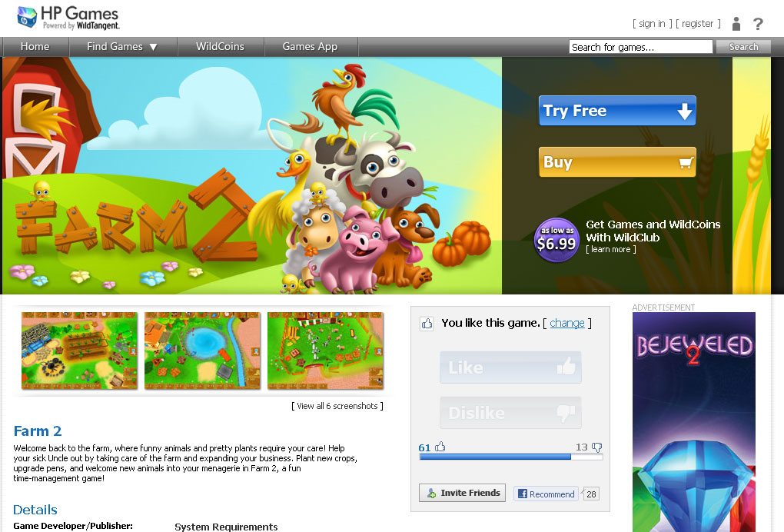Click the thumbs-up icon beside 'You like this game'

point(427,324)
